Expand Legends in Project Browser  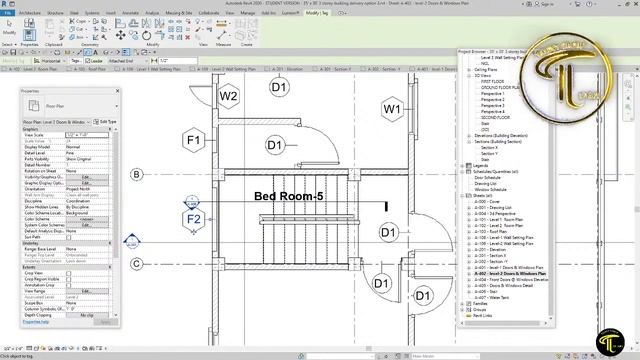click(462, 166)
